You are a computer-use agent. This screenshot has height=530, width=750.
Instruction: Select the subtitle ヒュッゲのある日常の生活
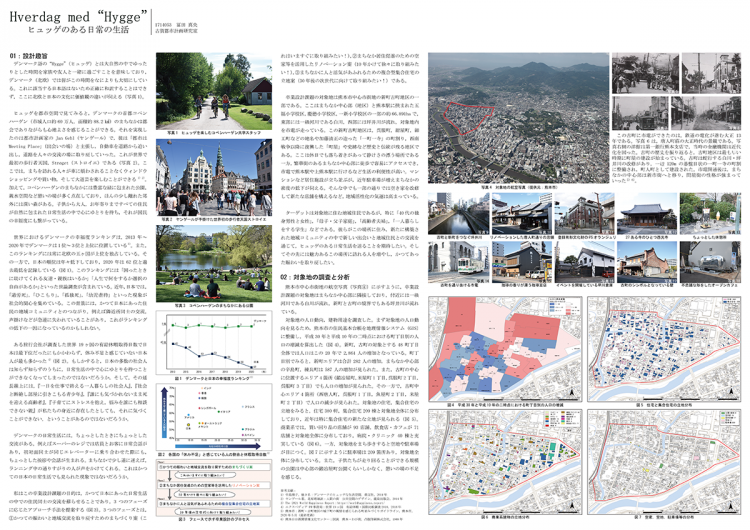click(78, 30)
